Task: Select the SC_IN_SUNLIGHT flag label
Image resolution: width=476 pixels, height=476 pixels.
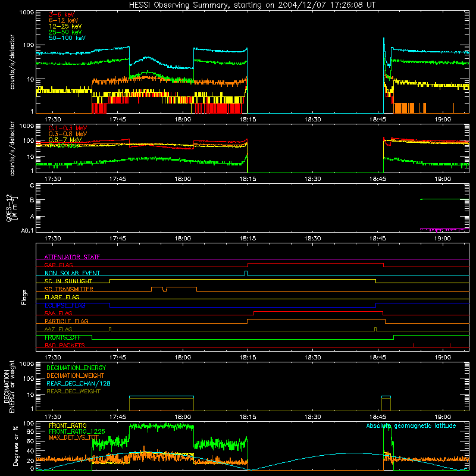Action: [x=68, y=281]
